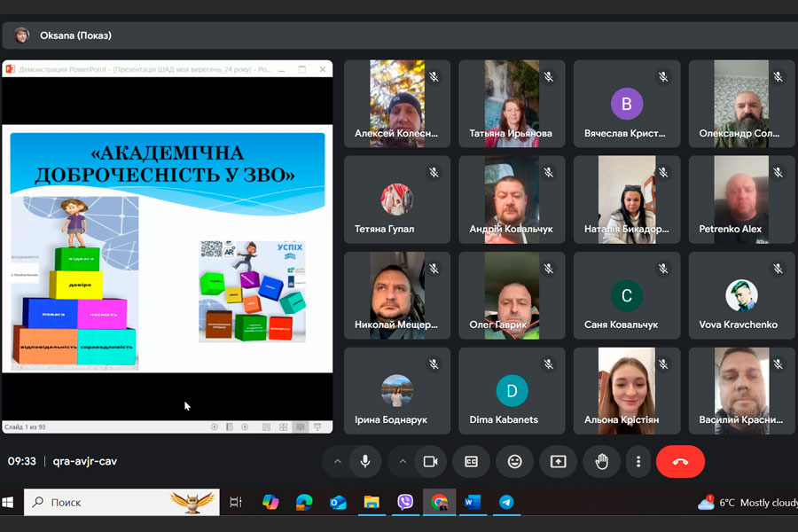
Task: Expand video settings arrow beside camera
Action: click(403, 461)
